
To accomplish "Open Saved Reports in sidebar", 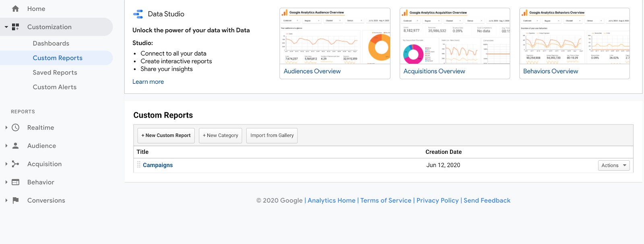I will 55,72.
